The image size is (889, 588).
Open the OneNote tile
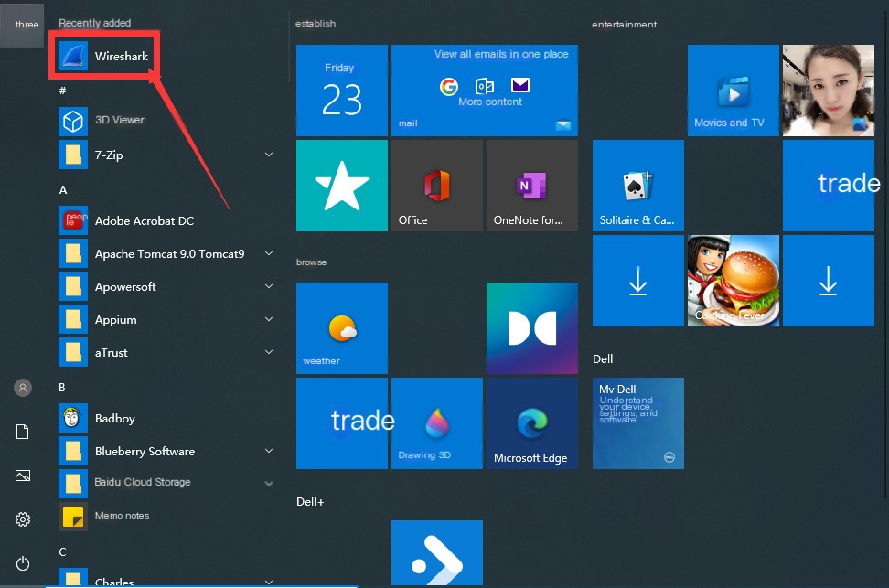(532, 186)
